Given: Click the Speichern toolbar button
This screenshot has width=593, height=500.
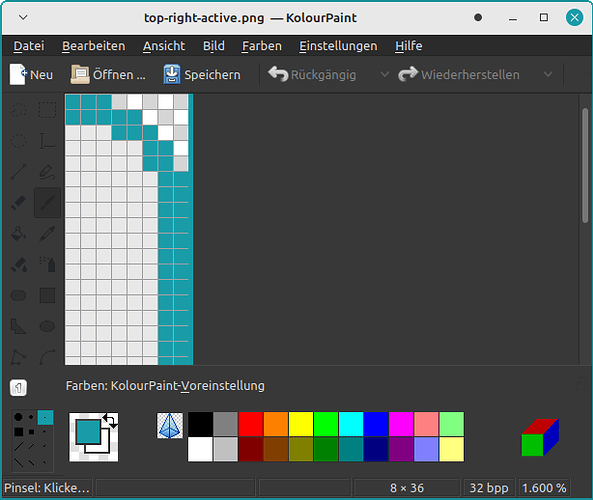Looking at the screenshot, I should click(202, 75).
